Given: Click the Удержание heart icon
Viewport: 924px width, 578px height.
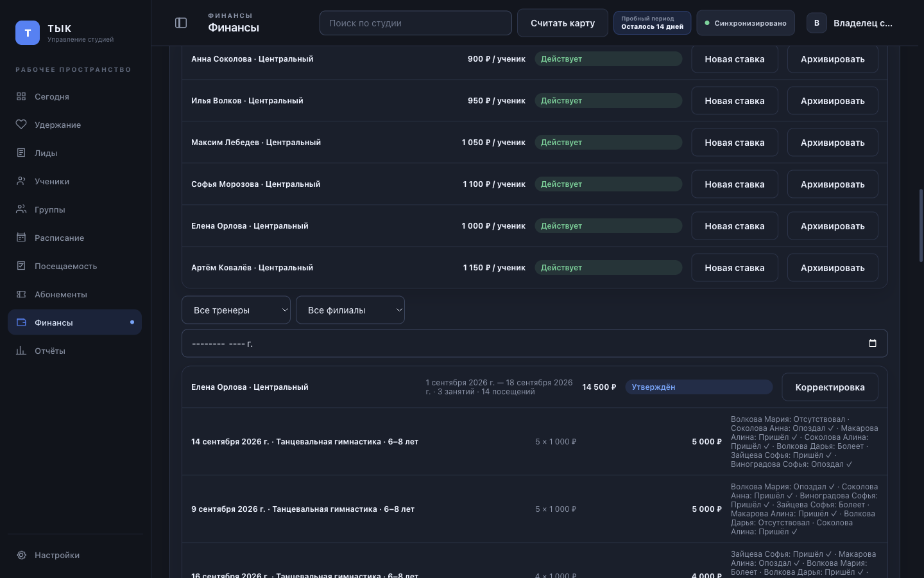Looking at the screenshot, I should [21, 125].
